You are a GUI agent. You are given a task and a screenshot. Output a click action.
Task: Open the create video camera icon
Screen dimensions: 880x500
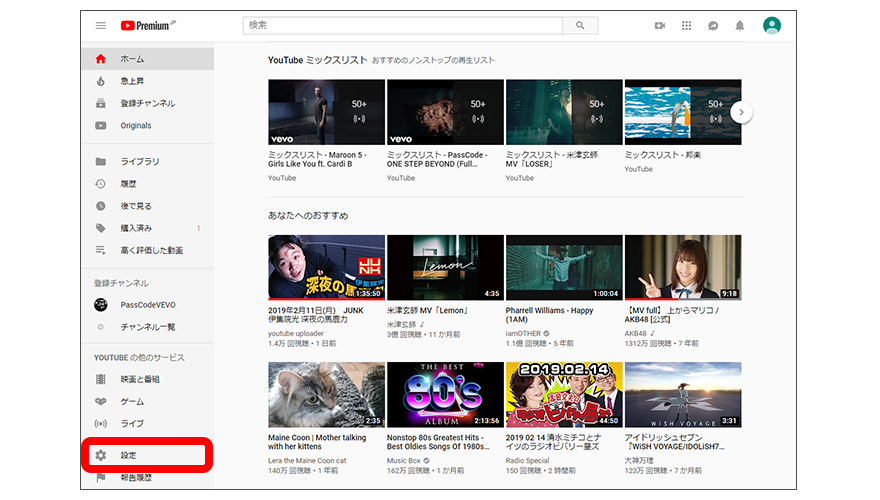point(660,25)
